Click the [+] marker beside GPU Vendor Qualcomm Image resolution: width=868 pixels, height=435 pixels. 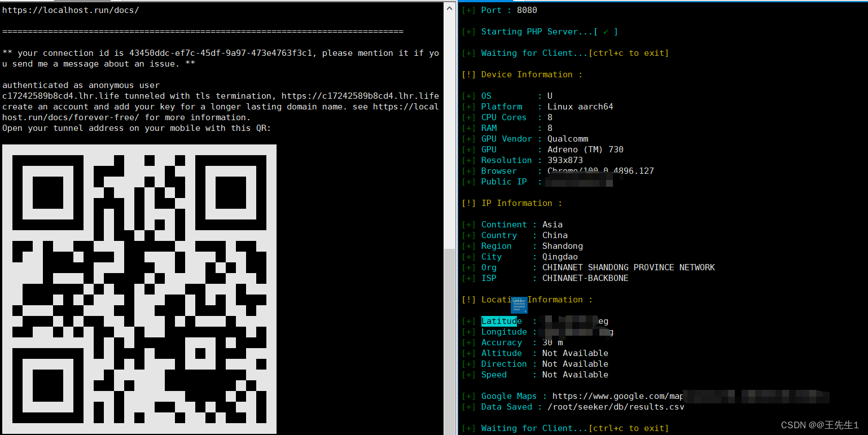pos(468,138)
